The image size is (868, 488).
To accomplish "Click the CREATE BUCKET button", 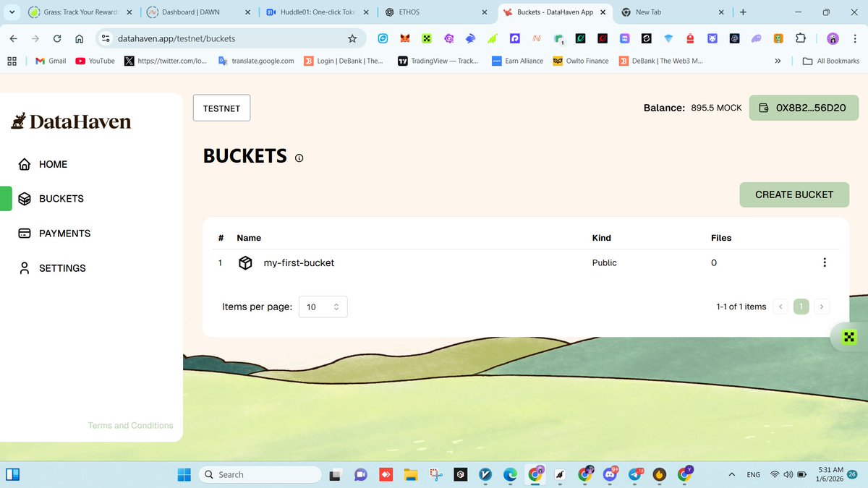I will [794, 194].
